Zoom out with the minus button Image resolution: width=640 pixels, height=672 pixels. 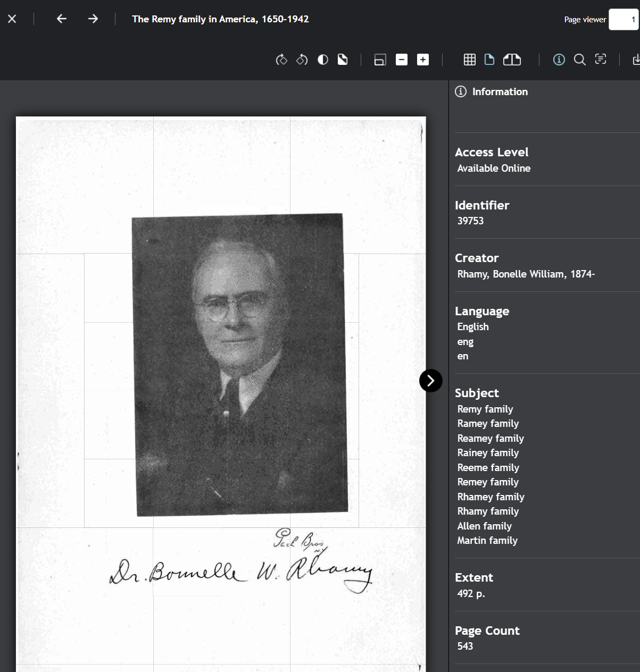click(x=402, y=60)
